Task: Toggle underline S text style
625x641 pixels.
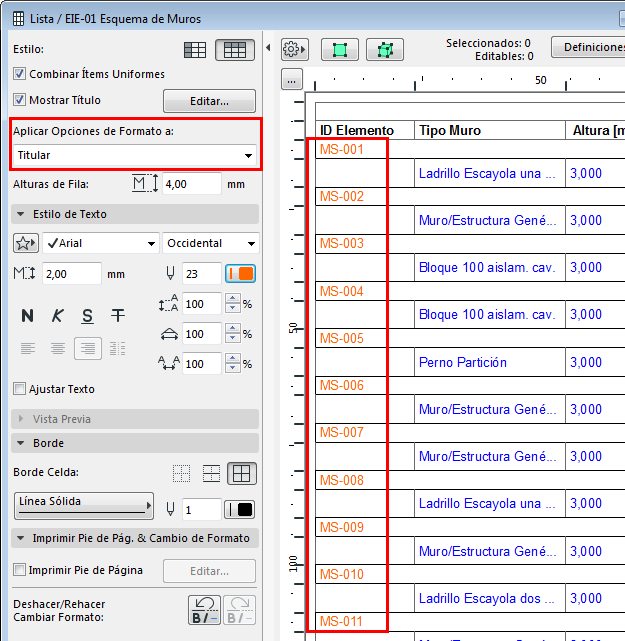Action: pos(87,316)
